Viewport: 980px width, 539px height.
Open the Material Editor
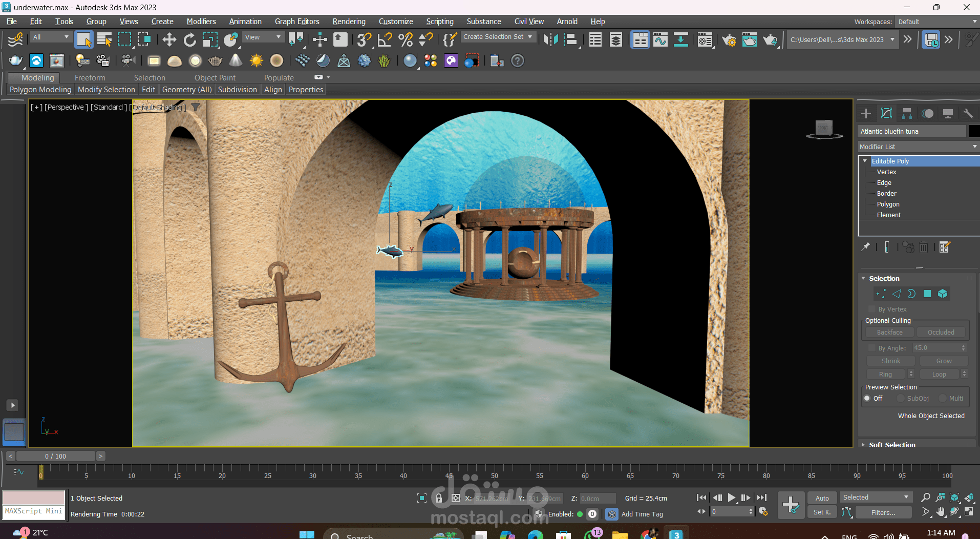[x=705, y=39]
